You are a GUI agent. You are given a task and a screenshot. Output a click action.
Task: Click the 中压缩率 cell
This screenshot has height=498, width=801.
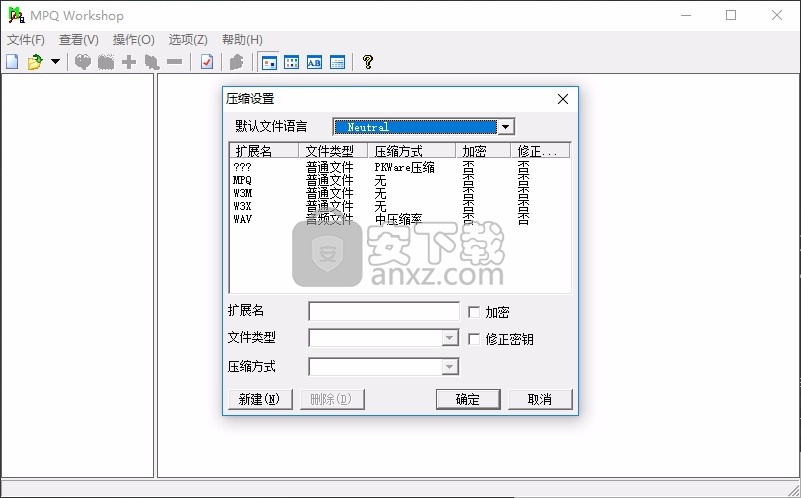click(398, 219)
